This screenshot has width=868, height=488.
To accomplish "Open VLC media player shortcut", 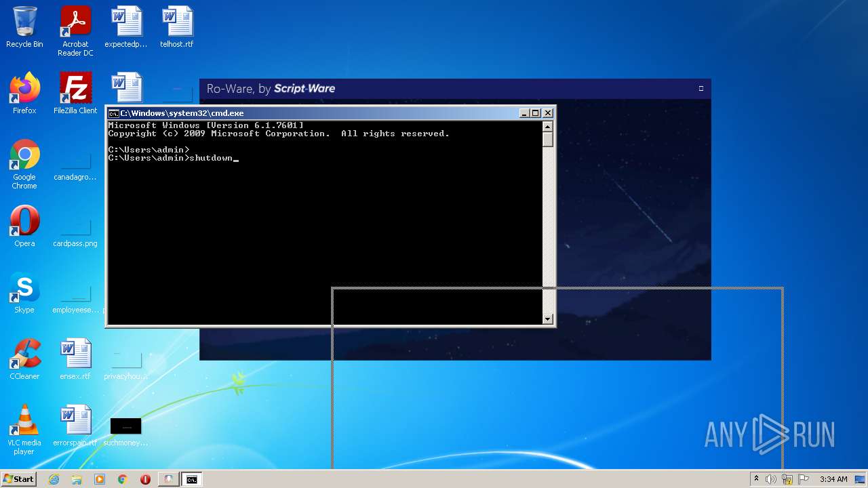I will [x=24, y=430].
